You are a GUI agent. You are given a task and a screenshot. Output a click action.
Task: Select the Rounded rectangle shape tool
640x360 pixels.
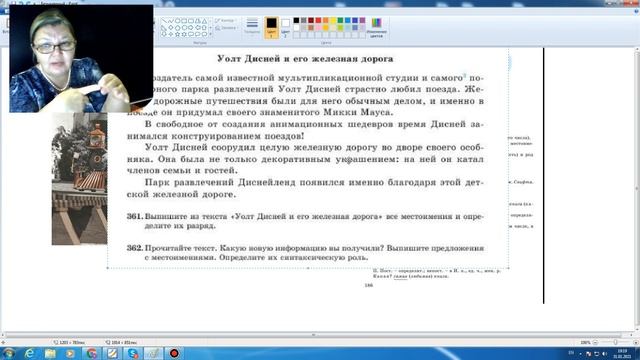pyautogui.click(x=191, y=20)
